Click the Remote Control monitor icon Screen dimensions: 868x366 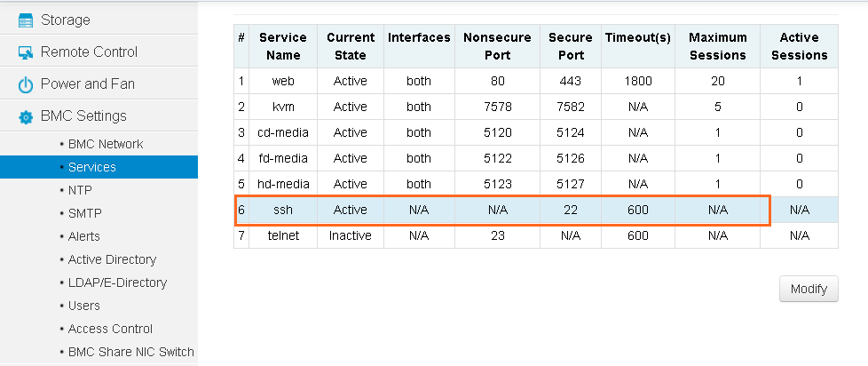coord(26,52)
